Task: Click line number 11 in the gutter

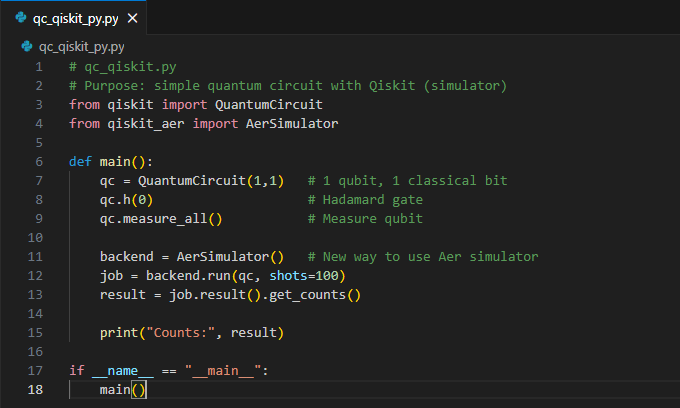Action: (36, 256)
